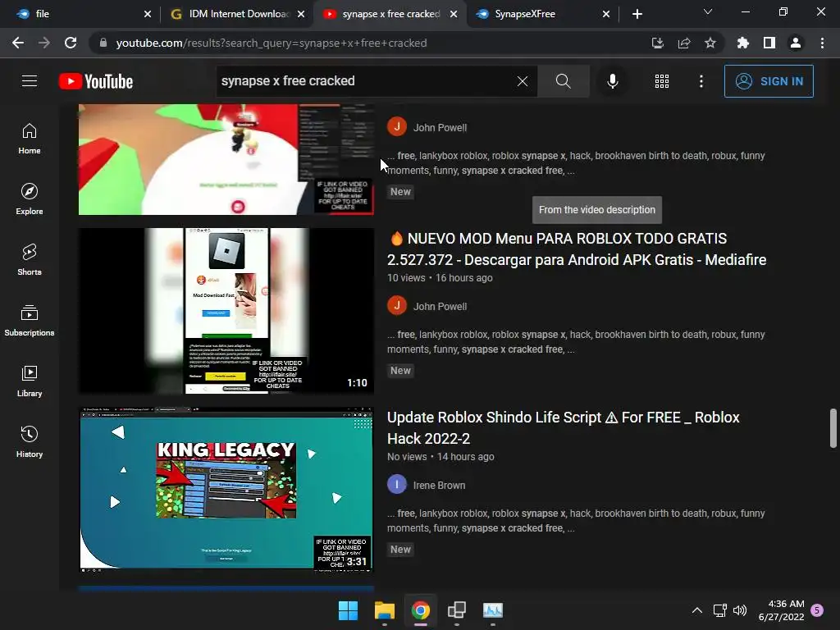Viewport: 840px width, 630px height.
Task: Open Update Roblox Shindo Life Script video title
Action: (563, 428)
